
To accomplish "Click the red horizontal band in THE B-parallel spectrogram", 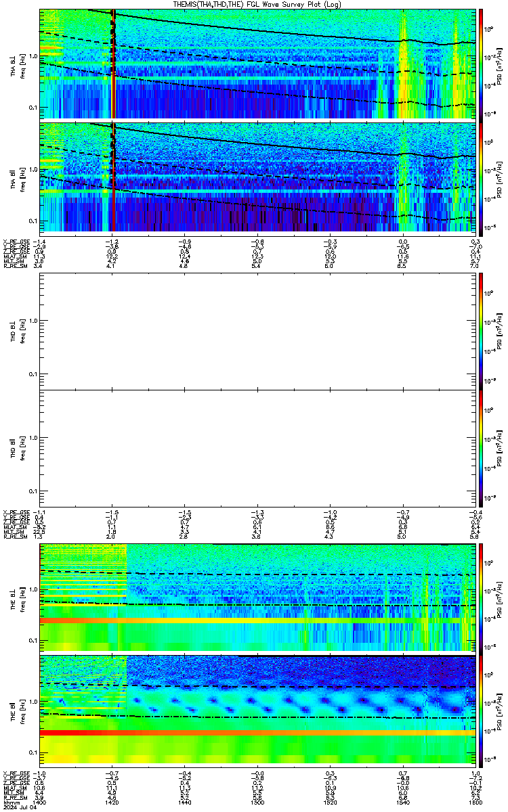I will pos(257,733).
